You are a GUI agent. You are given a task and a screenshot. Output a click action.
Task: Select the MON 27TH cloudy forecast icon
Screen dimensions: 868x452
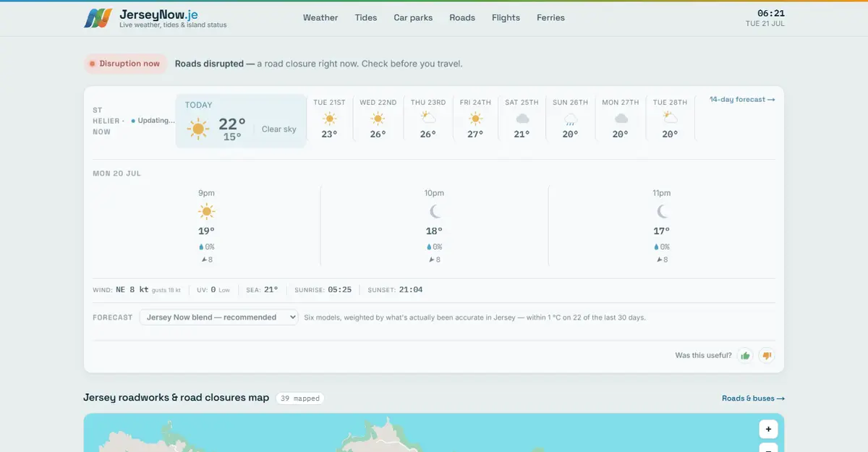tap(621, 119)
